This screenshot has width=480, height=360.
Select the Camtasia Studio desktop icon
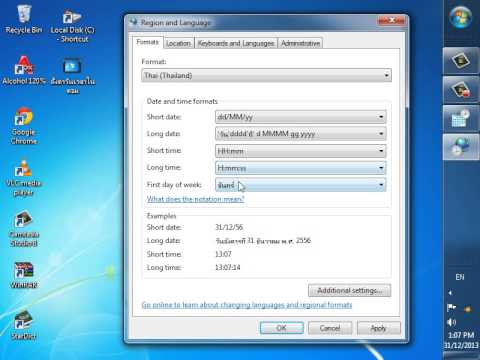[x=23, y=229]
